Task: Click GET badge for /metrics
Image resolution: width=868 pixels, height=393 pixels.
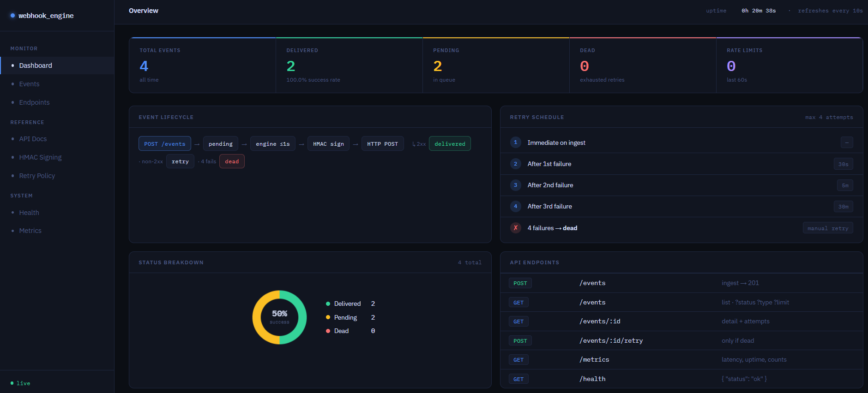Action: coord(518,360)
